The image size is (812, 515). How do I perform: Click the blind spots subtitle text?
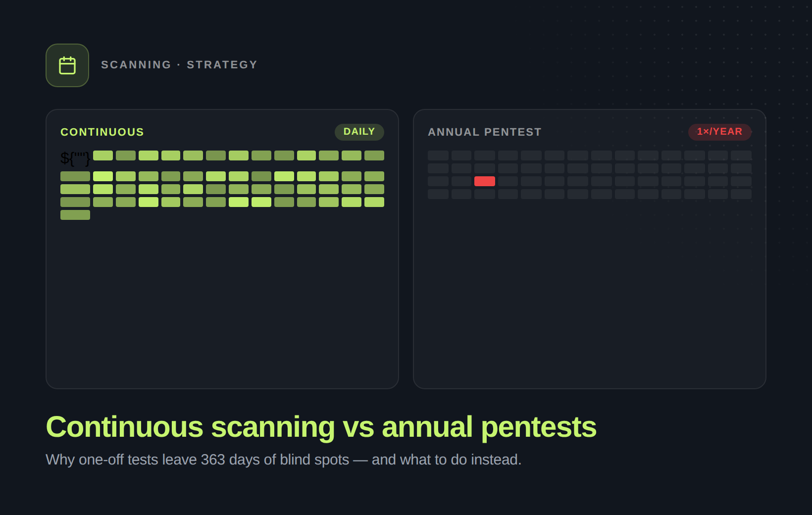[x=283, y=460]
